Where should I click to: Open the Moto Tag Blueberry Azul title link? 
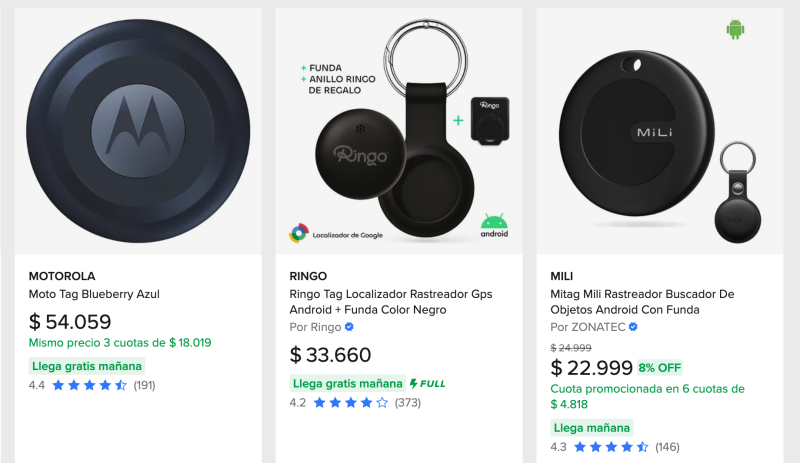(x=94, y=294)
